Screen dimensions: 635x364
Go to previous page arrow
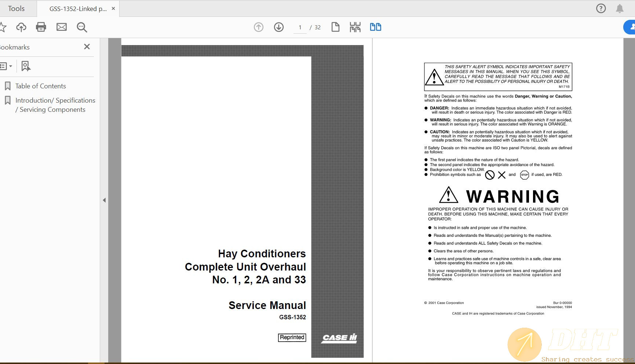[259, 27]
